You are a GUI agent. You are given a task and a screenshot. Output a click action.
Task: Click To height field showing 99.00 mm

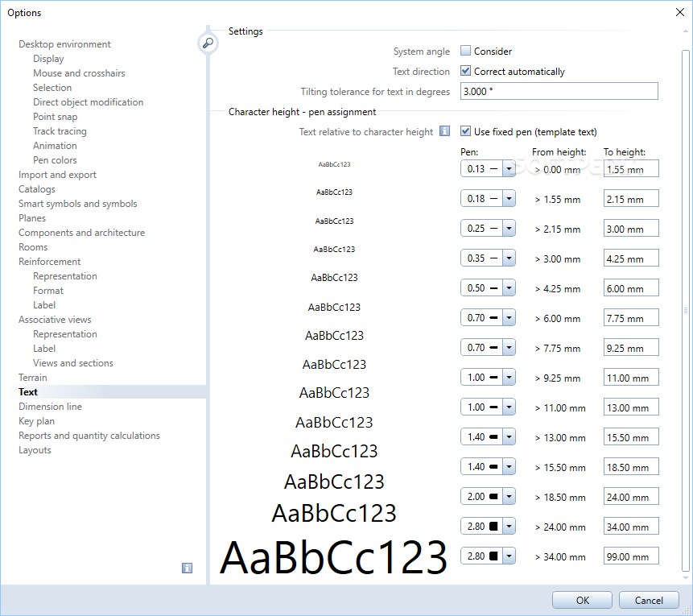point(631,556)
